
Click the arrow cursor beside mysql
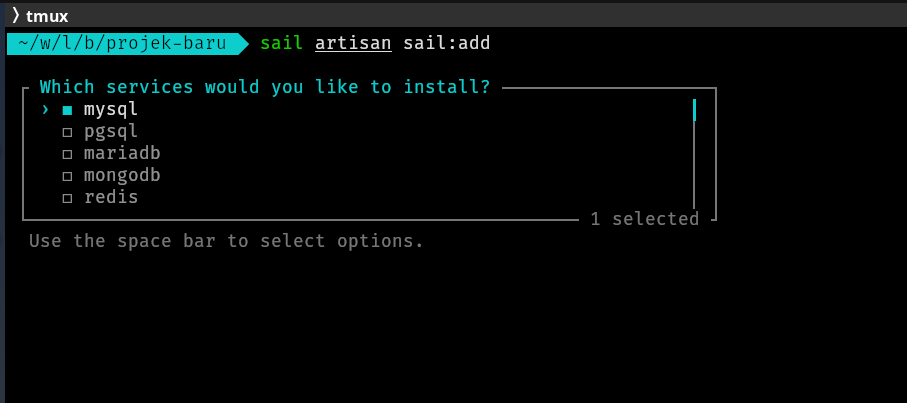(x=45, y=110)
